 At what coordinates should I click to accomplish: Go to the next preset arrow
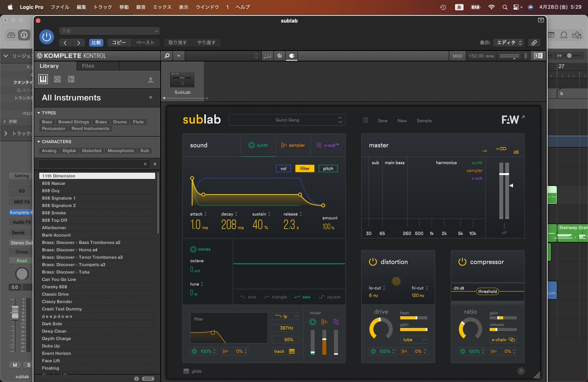78,43
